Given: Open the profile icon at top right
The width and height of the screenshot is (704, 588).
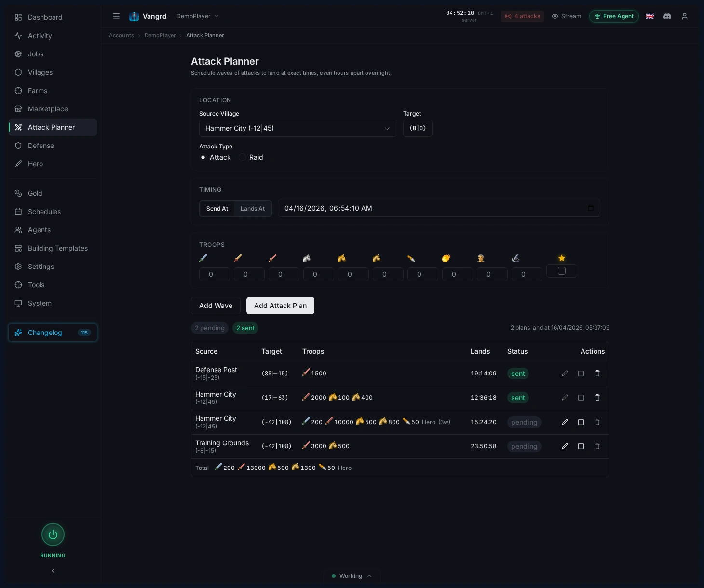Looking at the screenshot, I should point(684,16).
